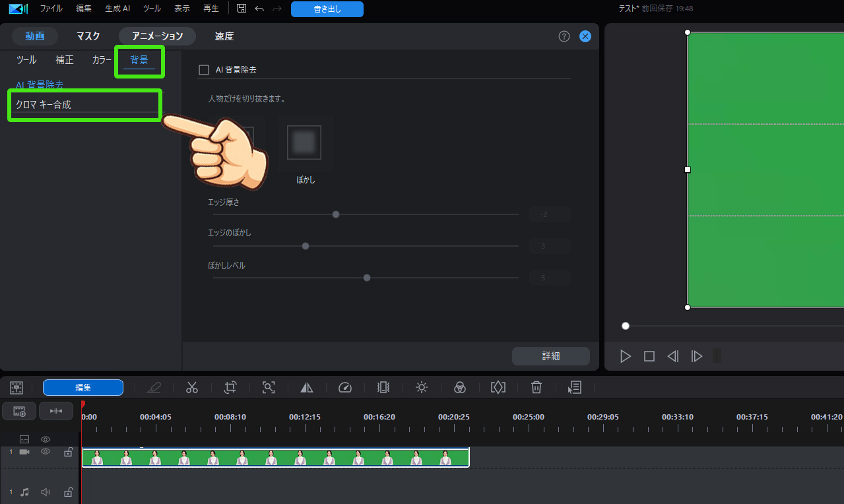Click the 書き出し export button

327,9
